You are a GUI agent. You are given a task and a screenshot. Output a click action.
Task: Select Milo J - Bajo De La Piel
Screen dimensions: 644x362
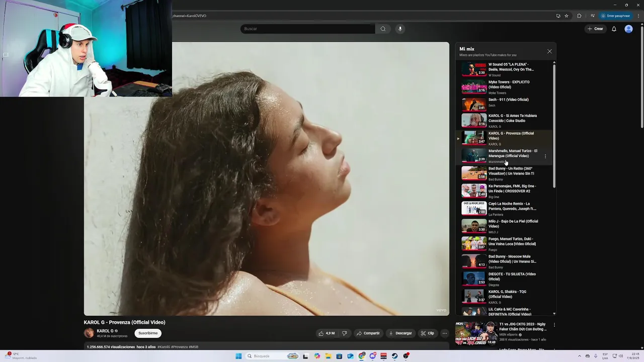coord(505,226)
